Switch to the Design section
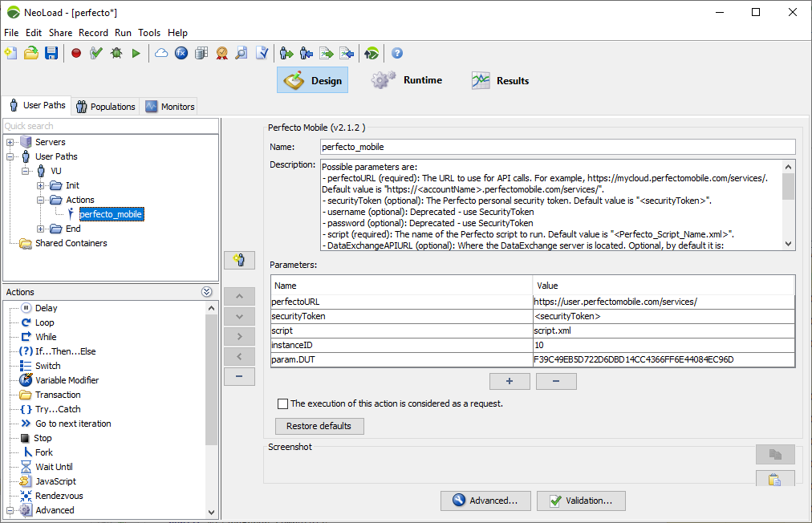The width and height of the screenshot is (812, 523). [313, 80]
